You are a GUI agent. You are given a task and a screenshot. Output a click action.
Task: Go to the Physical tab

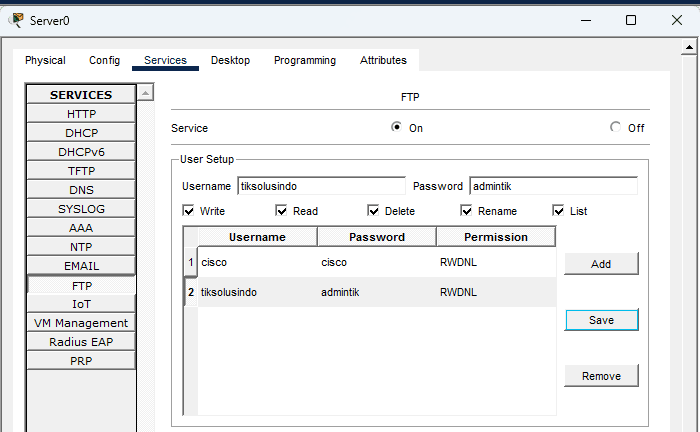point(45,60)
